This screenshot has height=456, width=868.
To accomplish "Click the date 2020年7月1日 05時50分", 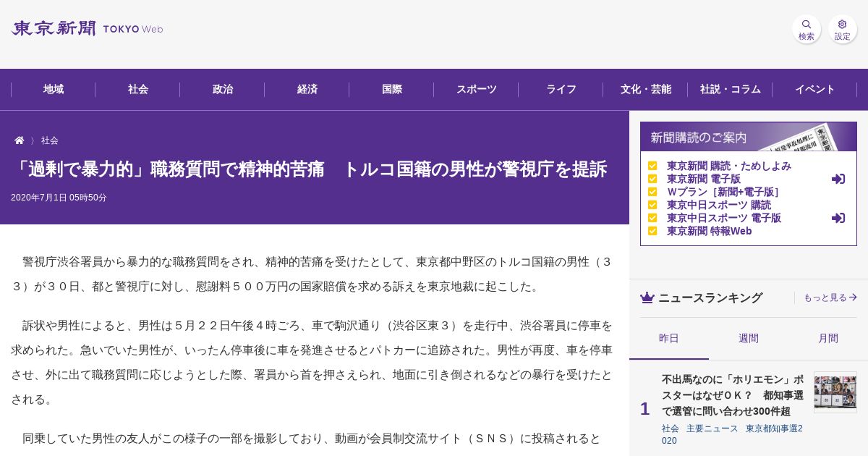I will [59, 198].
